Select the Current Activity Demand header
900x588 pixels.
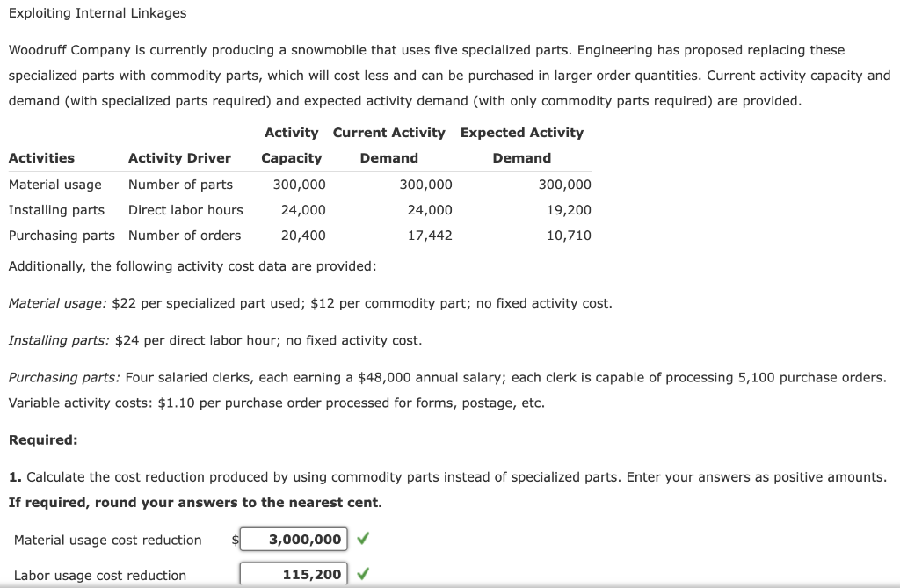coord(389,144)
